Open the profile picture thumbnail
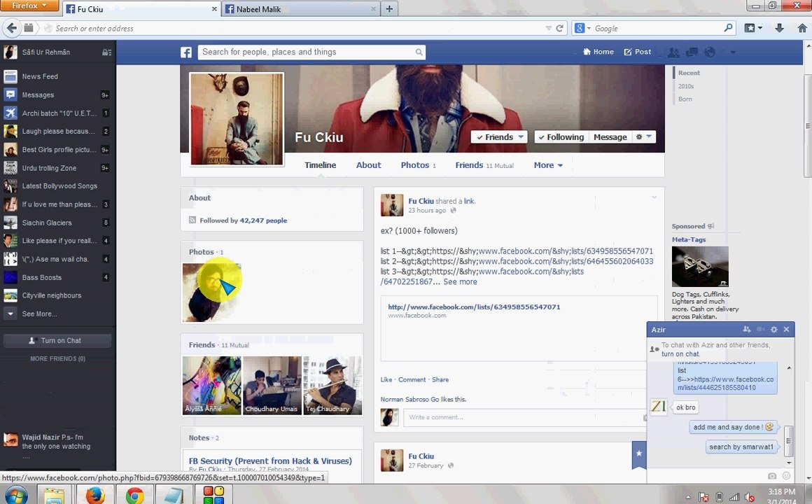This screenshot has width=812, height=504. 237,119
